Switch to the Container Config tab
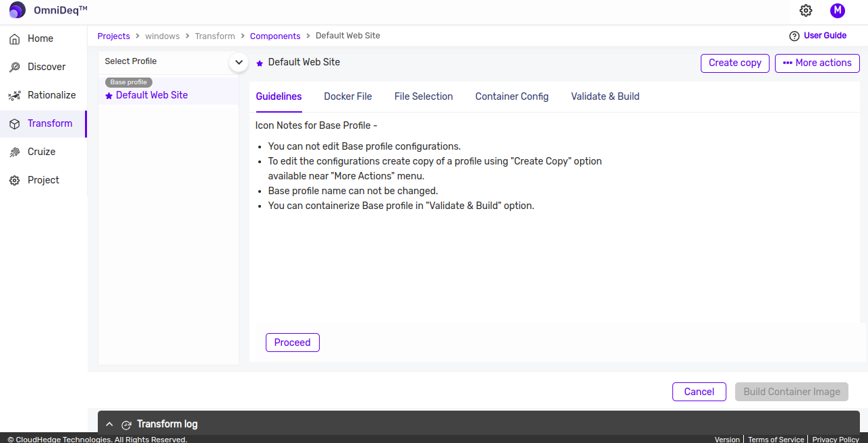The width and height of the screenshot is (868, 443). 511,96
